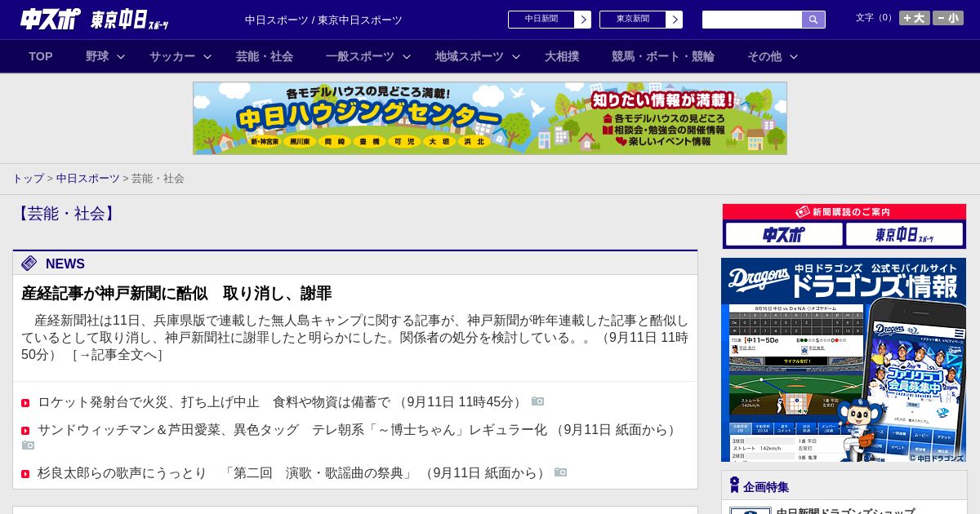
Task: Click the red bullet beside サンドウィッチマン article
Action: pyautogui.click(x=25, y=431)
